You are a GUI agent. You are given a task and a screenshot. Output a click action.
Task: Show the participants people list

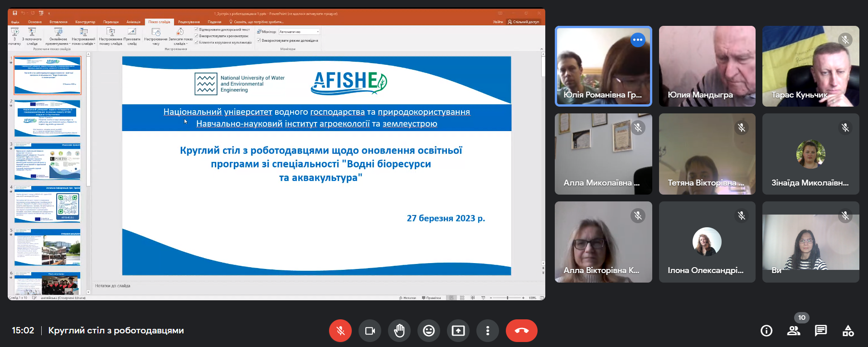(794, 331)
